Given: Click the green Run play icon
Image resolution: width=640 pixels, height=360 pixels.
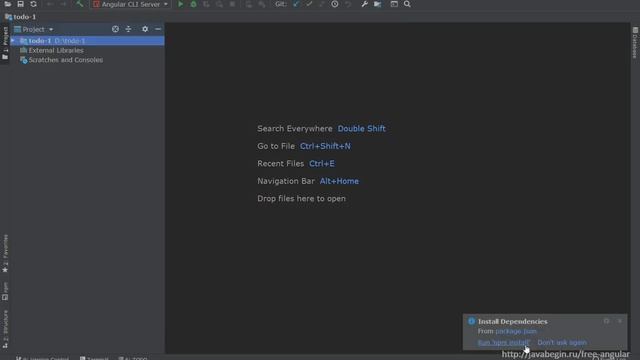Looking at the screenshot, I should coord(180,4).
